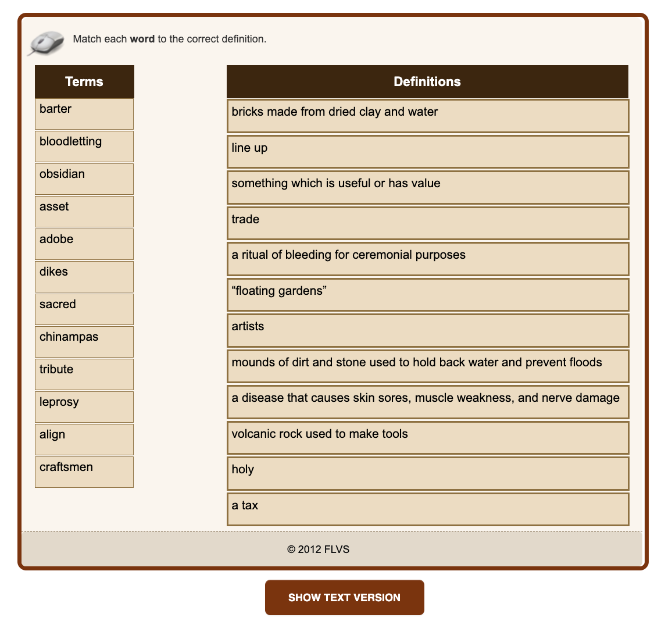Pick the 'tribute' term box

pyautogui.click(x=84, y=374)
